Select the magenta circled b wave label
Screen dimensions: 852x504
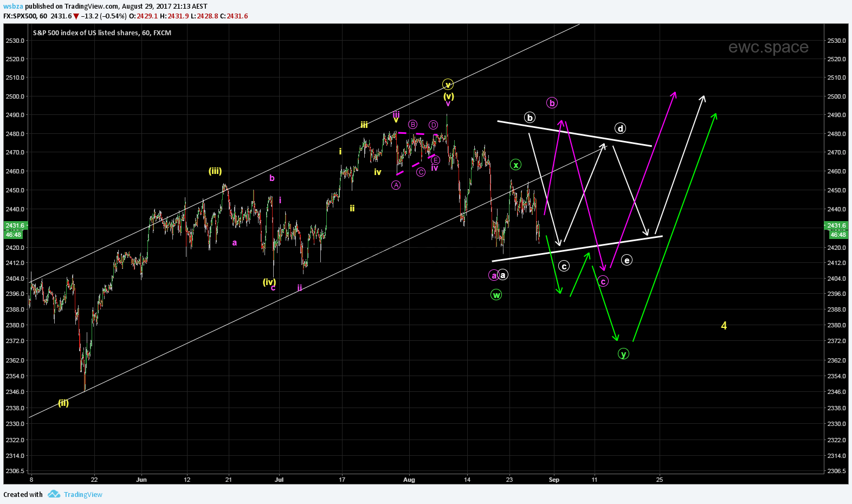552,103
